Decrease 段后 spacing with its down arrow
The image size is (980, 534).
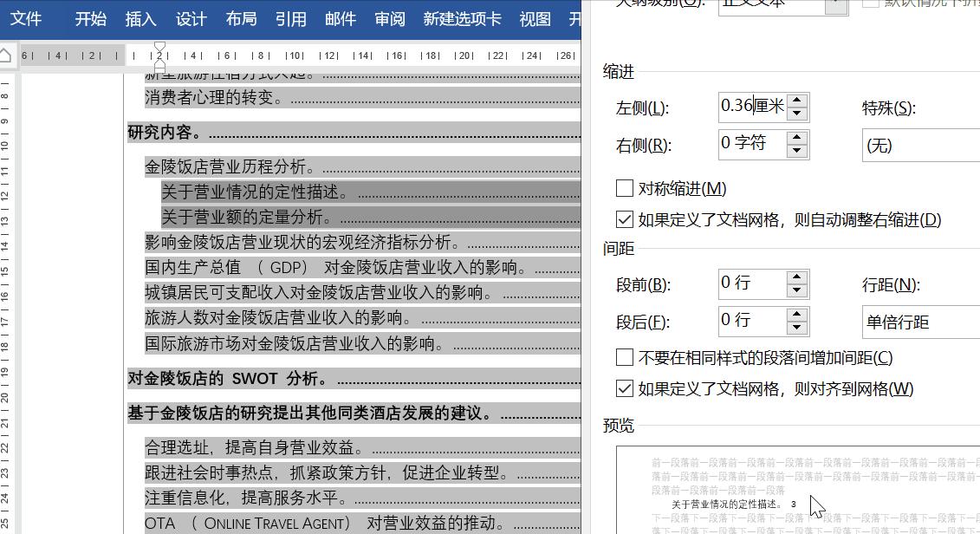click(797, 329)
